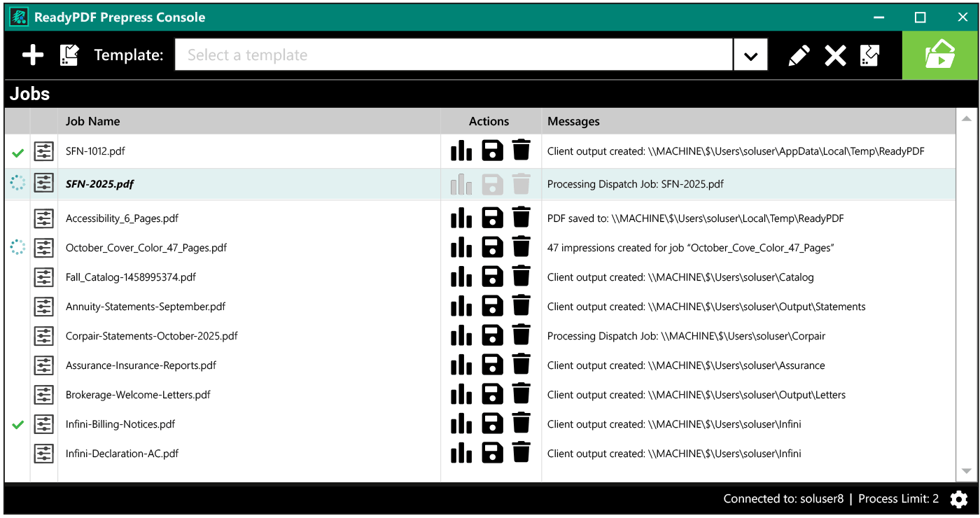The height and width of the screenshot is (518, 980).
Task: Delete the SFN-1012.pdf job
Action: coord(521,150)
